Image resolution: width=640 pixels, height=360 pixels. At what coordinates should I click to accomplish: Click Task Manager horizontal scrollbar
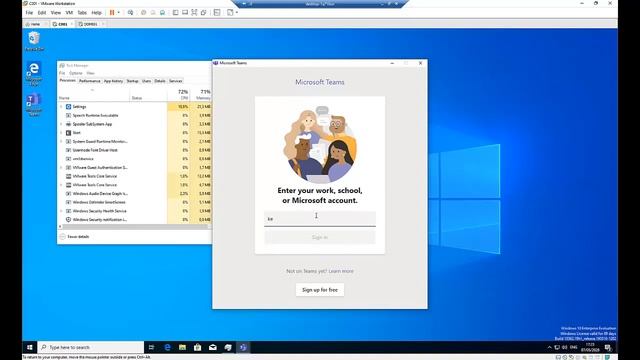[134, 227]
